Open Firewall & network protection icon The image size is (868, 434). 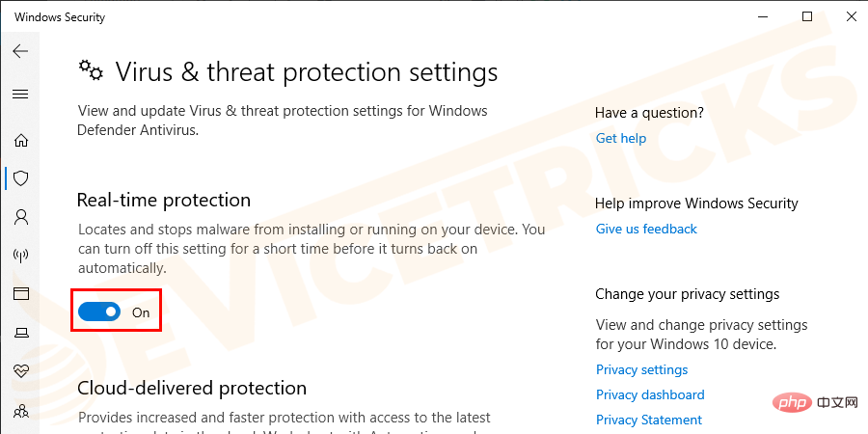coord(20,256)
